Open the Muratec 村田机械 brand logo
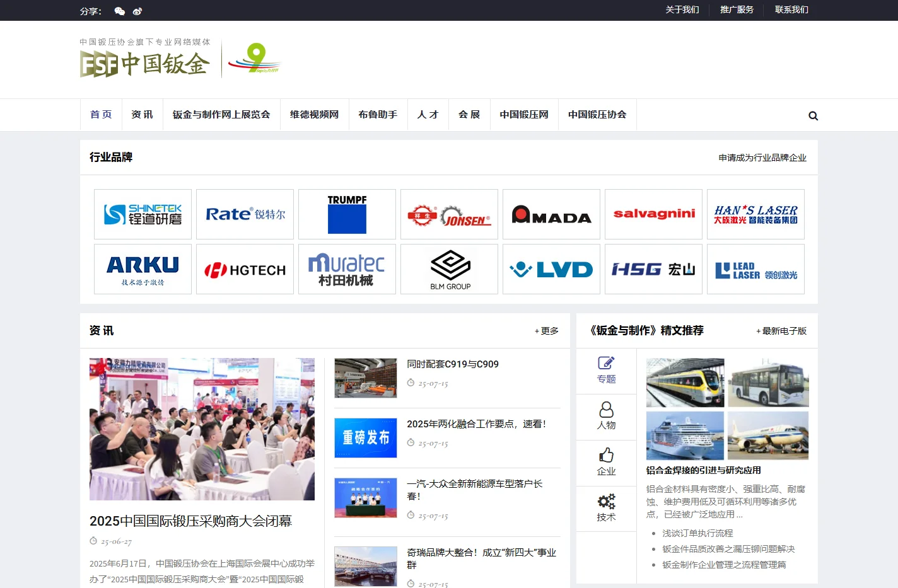The width and height of the screenshot is (898, 588). tap(347, 269)
